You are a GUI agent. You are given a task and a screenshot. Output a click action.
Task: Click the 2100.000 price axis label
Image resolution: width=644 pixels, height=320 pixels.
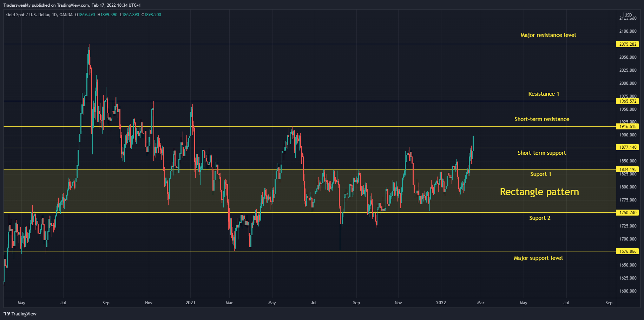628,31
